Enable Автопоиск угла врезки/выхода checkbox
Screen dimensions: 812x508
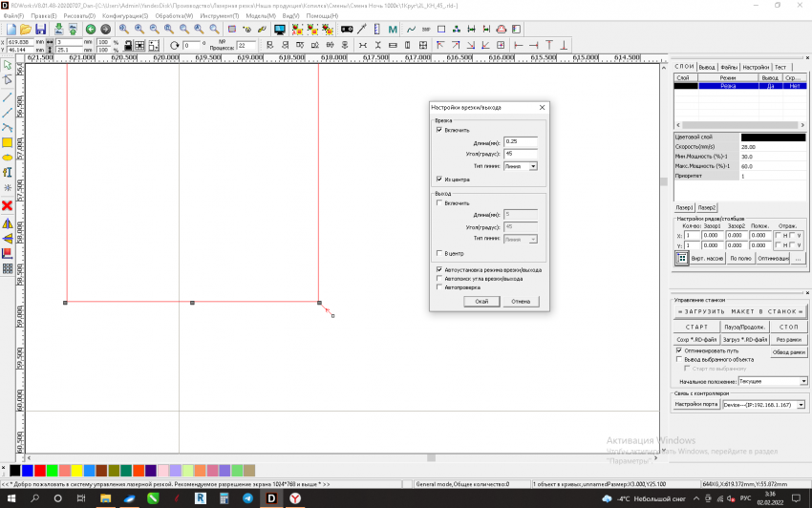point(439,279)
